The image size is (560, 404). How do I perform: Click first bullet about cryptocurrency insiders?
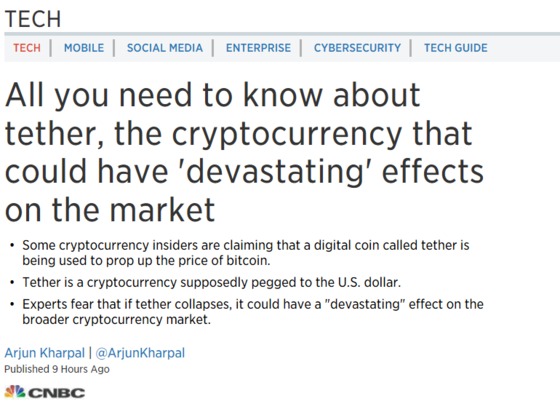pos(246,253)
